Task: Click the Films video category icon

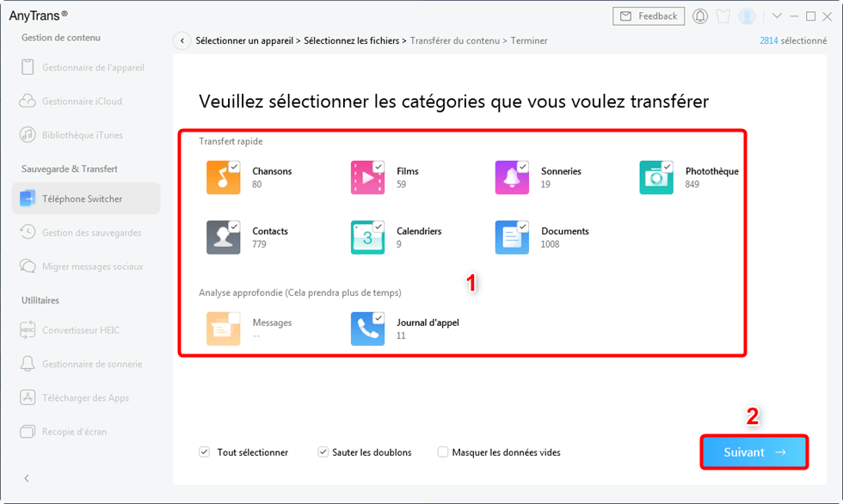Action: pos(367,177)
